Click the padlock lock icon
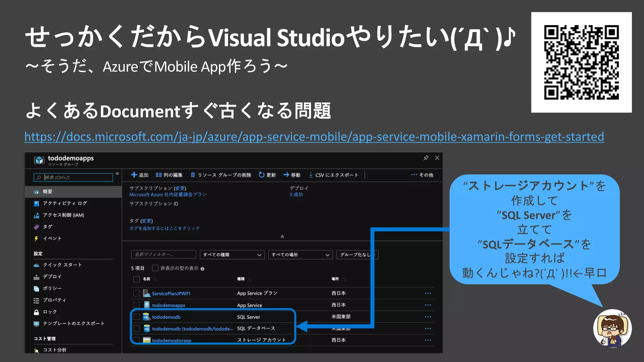The width and height of the screenshot is (644, 362). click(36, 312)
